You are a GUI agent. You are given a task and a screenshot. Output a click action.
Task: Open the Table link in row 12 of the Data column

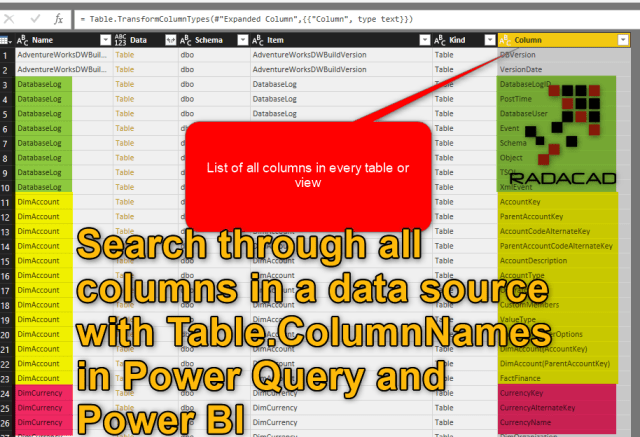click(x=124, y=216)
